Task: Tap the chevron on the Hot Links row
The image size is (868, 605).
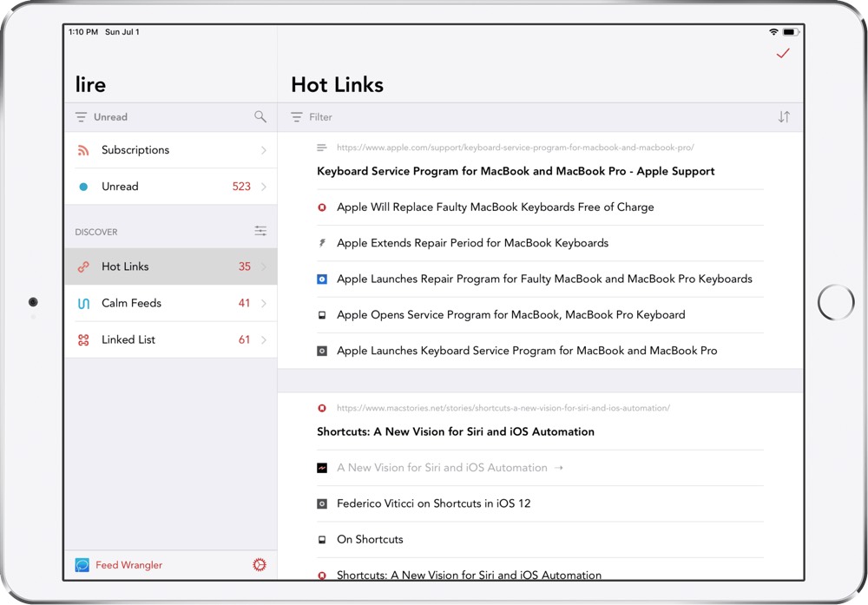Action: pyautogui.click(x=264, y=266)
